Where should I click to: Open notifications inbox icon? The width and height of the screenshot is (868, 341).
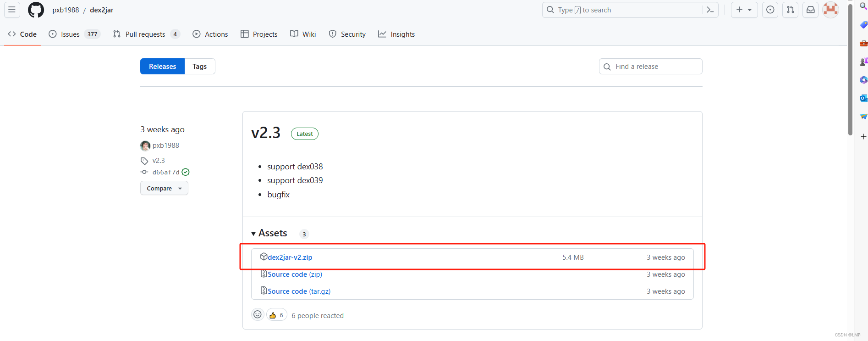coord(811,10)
